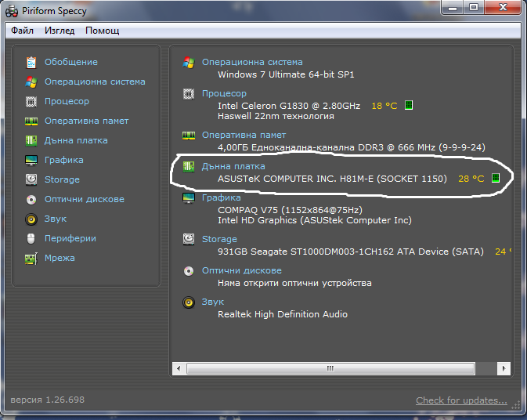
Task: Click Check for updates link
Action: (461, 400)
